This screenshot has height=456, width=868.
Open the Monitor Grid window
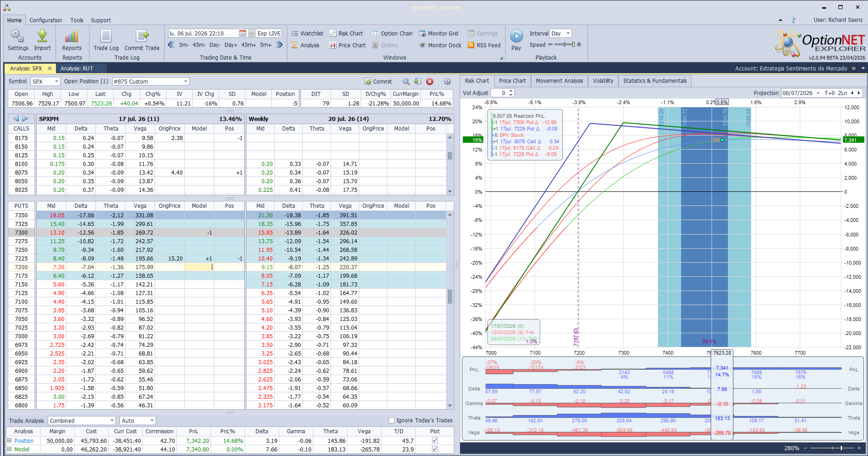439,33
